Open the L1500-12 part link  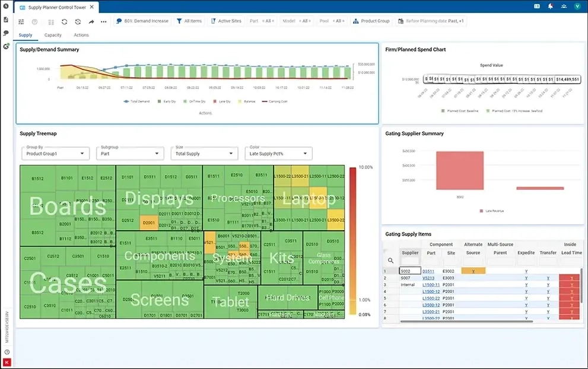(x=431, y=291)
